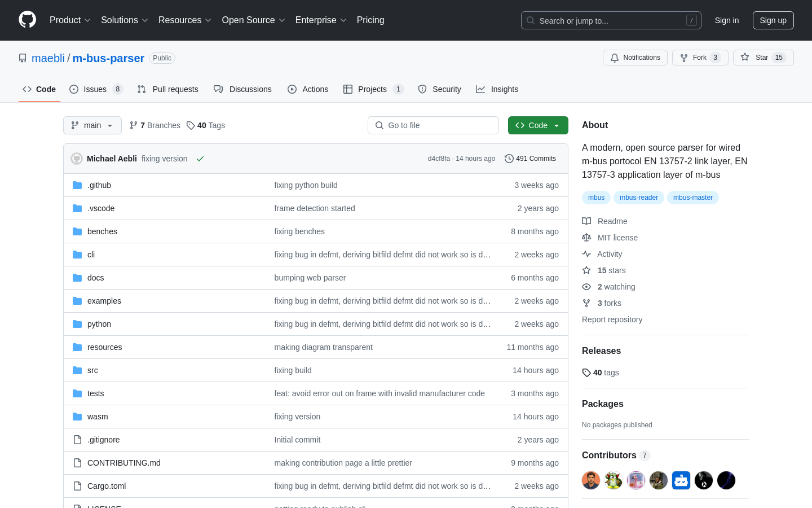Open the d4cf8fa commit hash
Image resolution: width=812 pixels, height=508 pixels.
[439, 159]
